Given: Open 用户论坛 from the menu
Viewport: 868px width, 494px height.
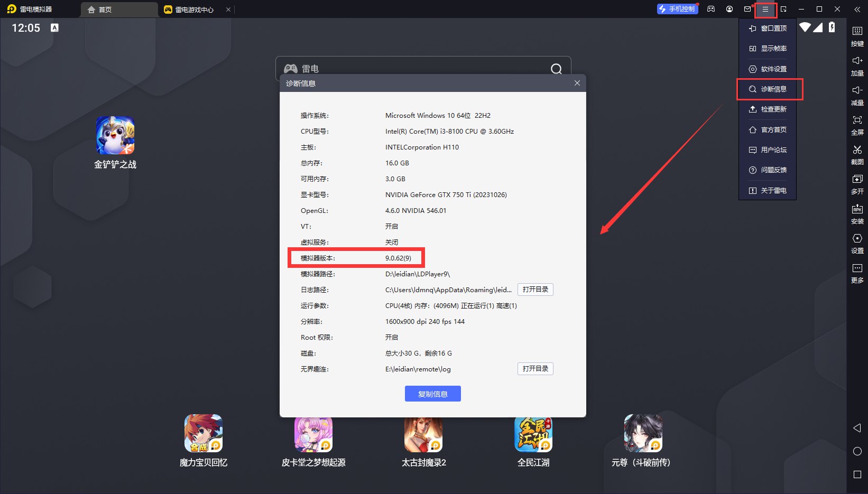Looking at the screenshot, I should pos(768,150).
